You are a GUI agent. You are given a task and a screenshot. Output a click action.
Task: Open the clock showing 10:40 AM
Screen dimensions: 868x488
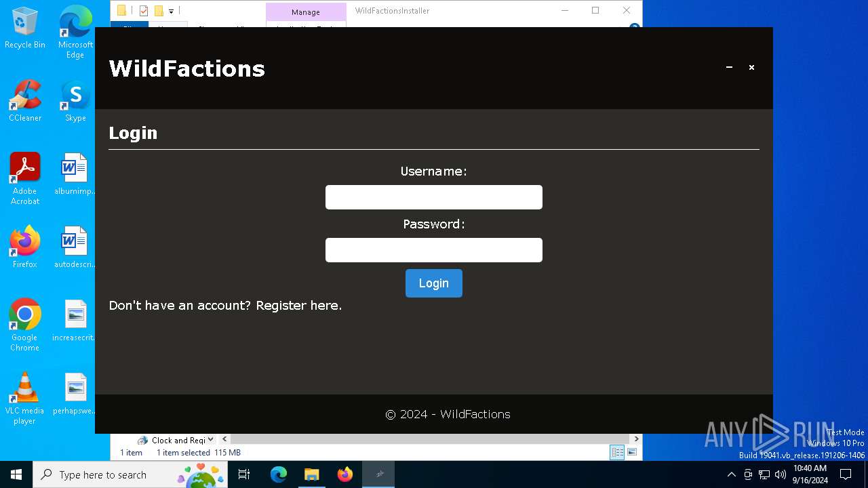pos(810,474)
